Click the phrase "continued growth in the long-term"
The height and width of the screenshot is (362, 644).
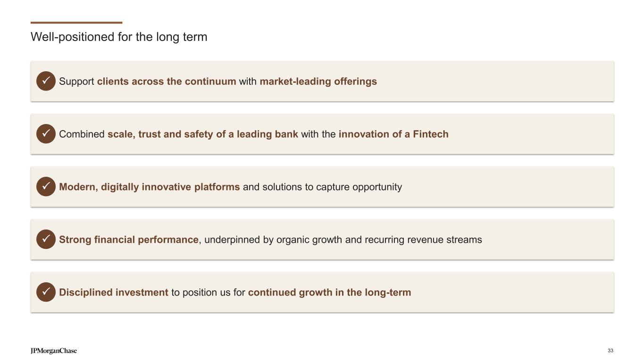[329, 293]
